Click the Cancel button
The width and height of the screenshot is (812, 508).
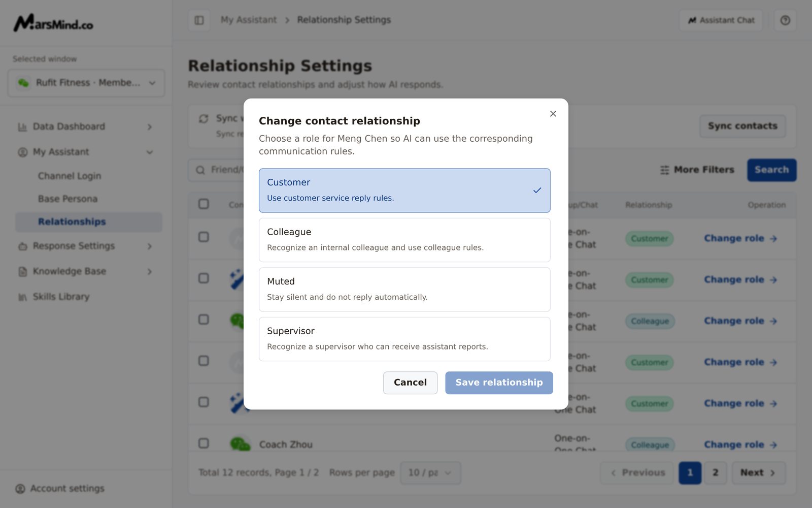[410, 383]
